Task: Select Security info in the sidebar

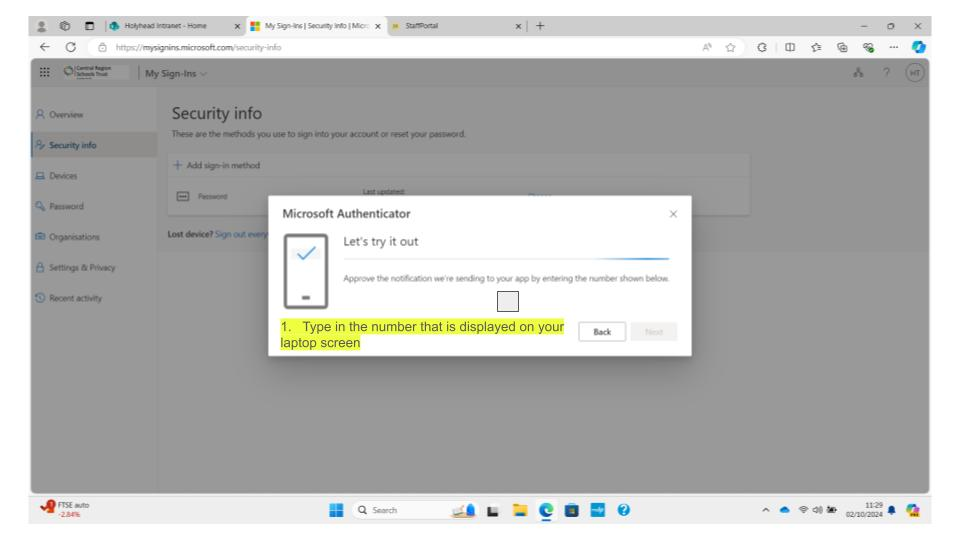Action: click(x=94, y=145)
